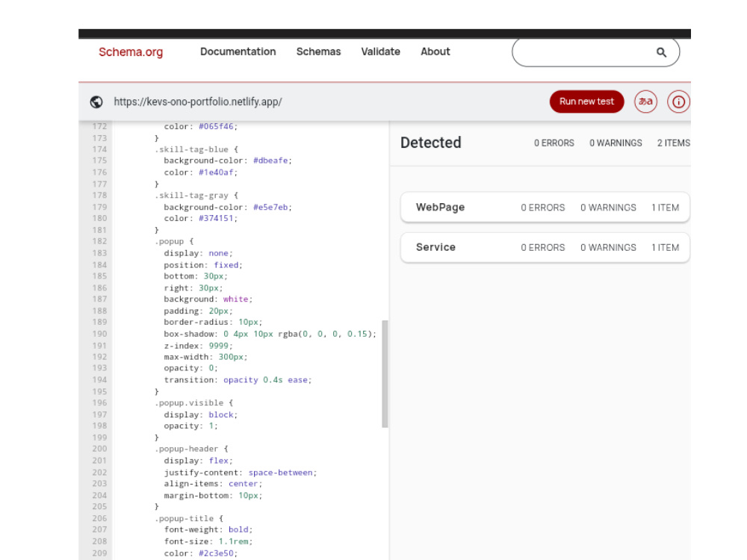Viewport: 747px width, 560px height.
Task: Click the #065f46 color value
Action: [x=217, y=126]
